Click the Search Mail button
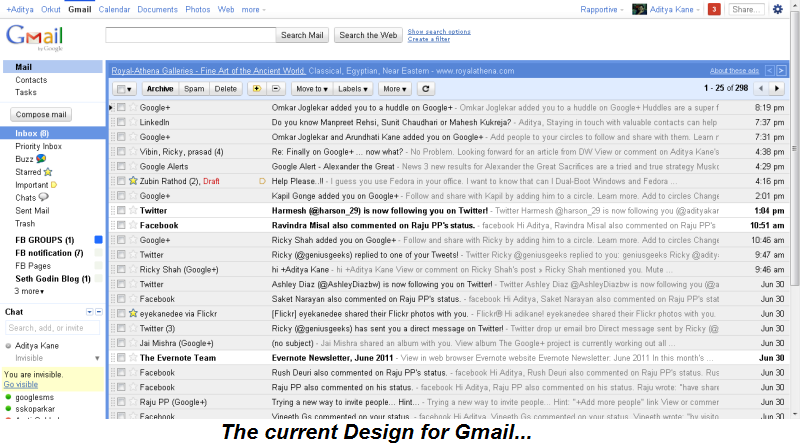Viewport: 800px width, 443px height. click(x=302, y=35)
